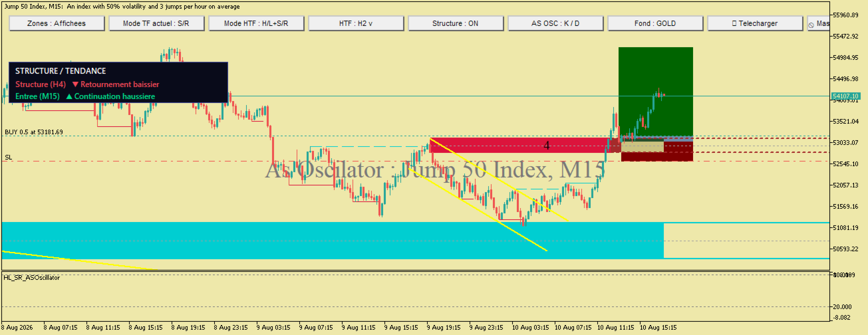This screenshot has width=868, height=335.
Task: Toggle the Zones : Affichees button
Action: [x=57, y=23]
